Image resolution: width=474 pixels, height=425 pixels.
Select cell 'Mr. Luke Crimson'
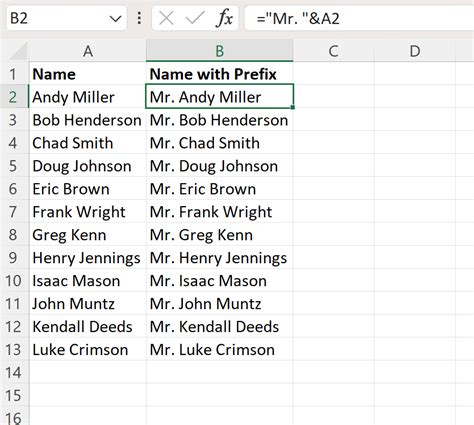(x=220, y=350)
